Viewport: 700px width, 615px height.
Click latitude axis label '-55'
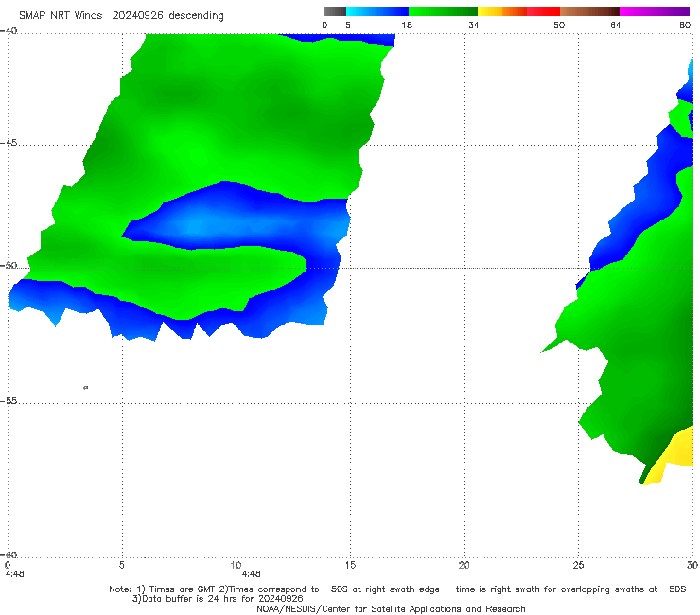tap(9, 401)
